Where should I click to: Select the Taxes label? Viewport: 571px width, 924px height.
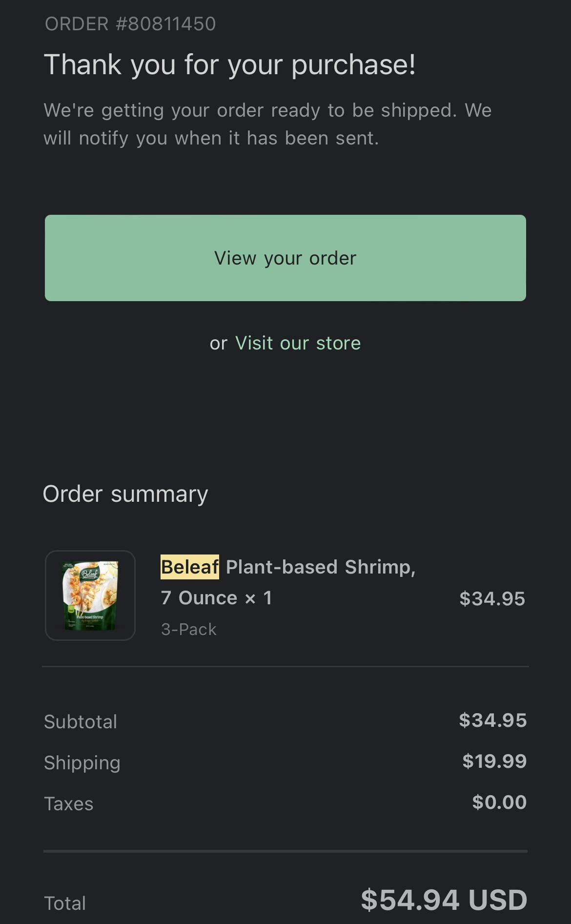pyautogui.click(x=68, y=803)
